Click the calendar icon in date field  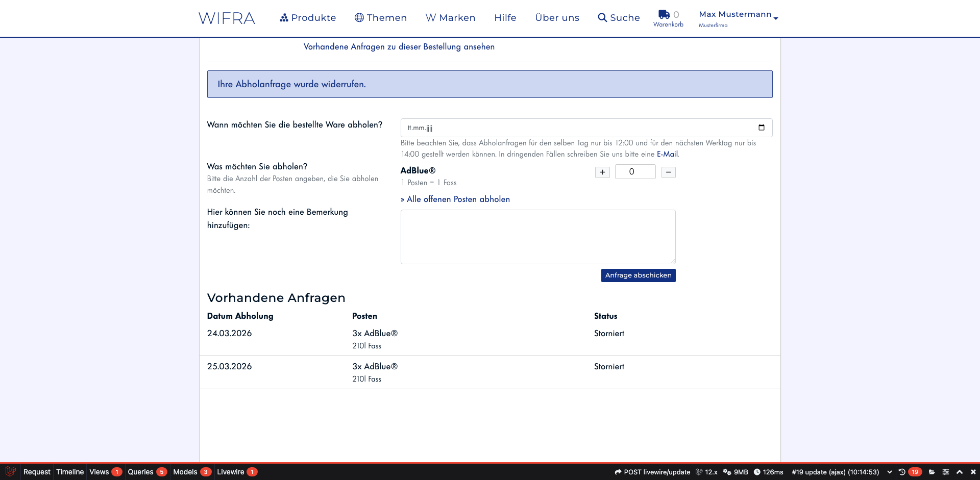(x=761, y=128)
